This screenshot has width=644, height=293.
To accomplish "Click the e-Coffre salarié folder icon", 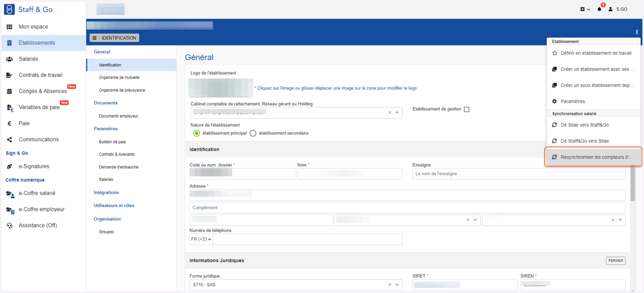I will (x=10, y=194).
